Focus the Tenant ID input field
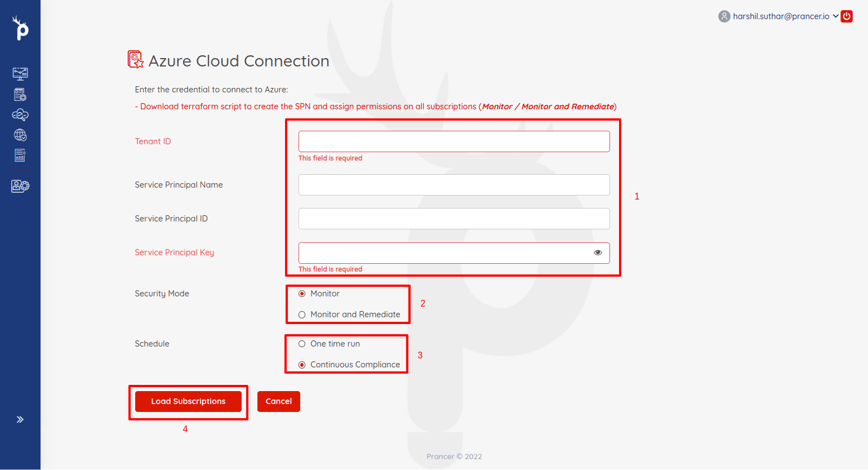 click(x=454, y=141)
